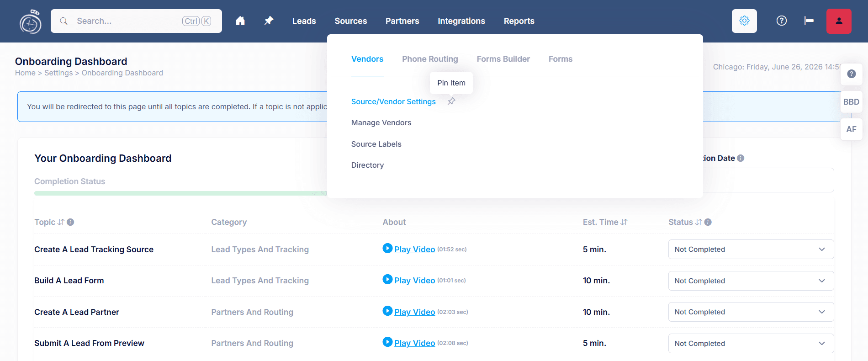Open Directory menu entry
This screenshot has height=361, width=868.
coord(368,165)
